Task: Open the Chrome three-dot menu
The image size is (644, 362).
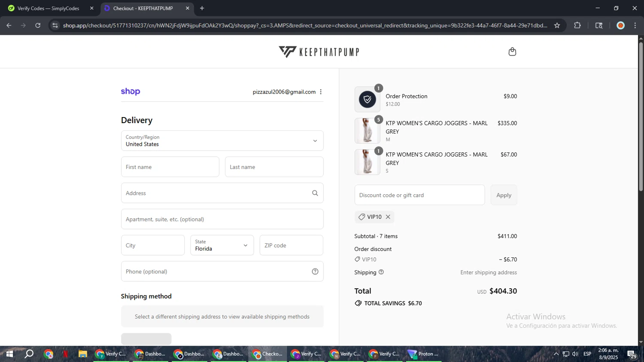Action: pos(635,25)
